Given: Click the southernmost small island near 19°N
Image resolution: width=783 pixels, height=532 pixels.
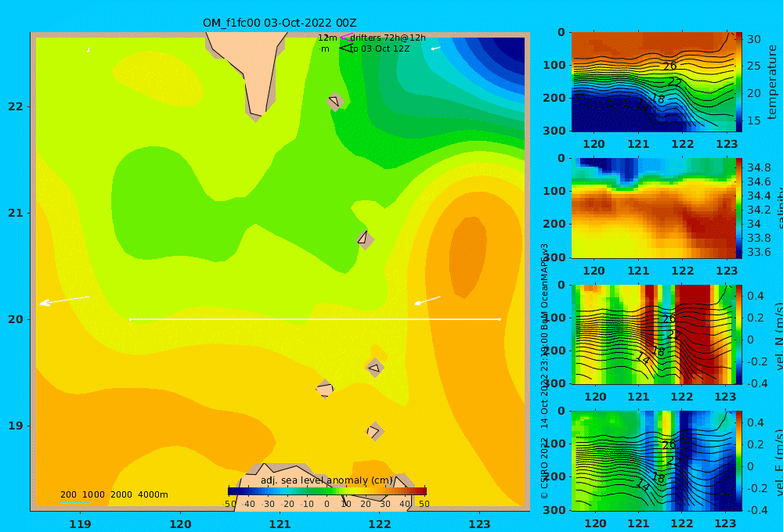Looking at the screenshot, I should pos(374,431).
